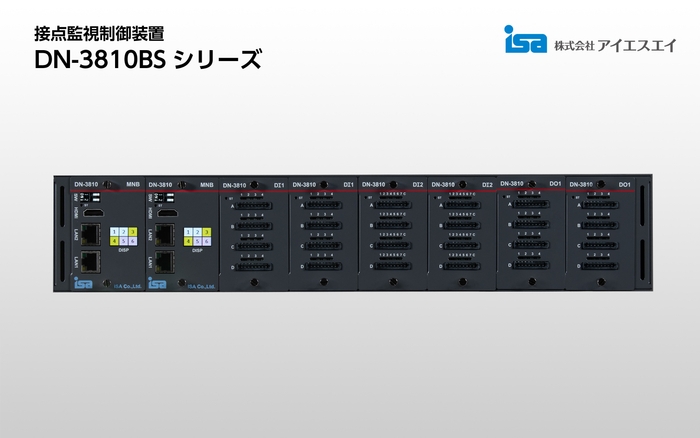Select the 接点監視制御装置 heading text
This screenshot has height=438, width=700.
coord(99,33)
